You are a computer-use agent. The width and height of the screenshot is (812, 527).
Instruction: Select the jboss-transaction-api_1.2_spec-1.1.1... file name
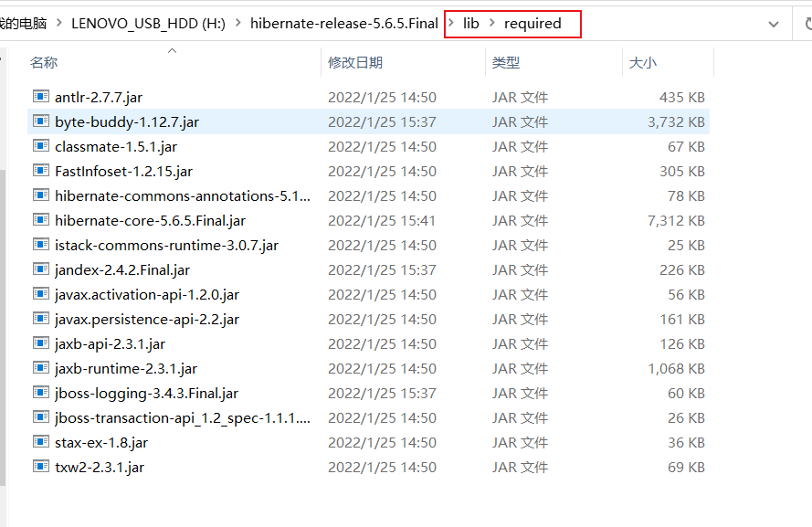pyautogui.click(x=183, y=418)
